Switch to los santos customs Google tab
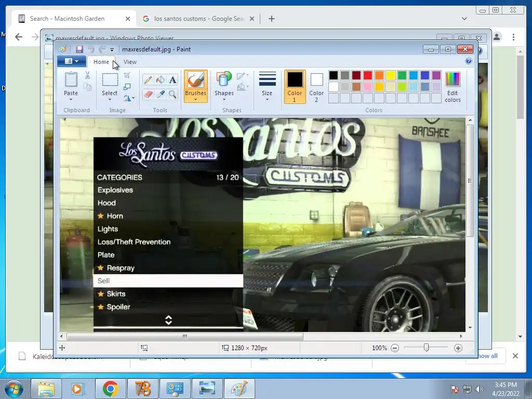 [199, 19]
